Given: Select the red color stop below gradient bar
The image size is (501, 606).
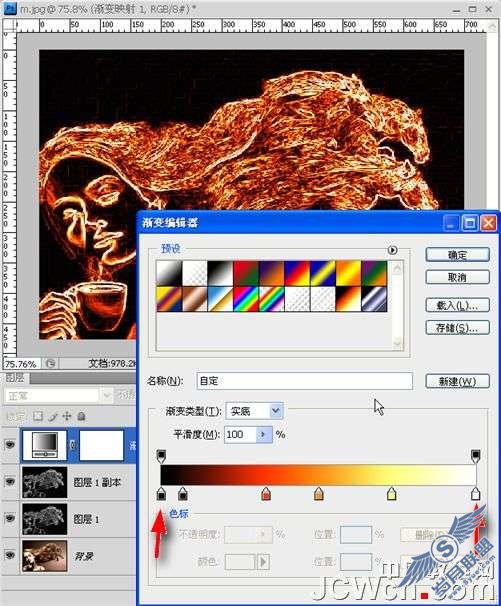Looking at the screenshot, I should click(x=266, y=494).
